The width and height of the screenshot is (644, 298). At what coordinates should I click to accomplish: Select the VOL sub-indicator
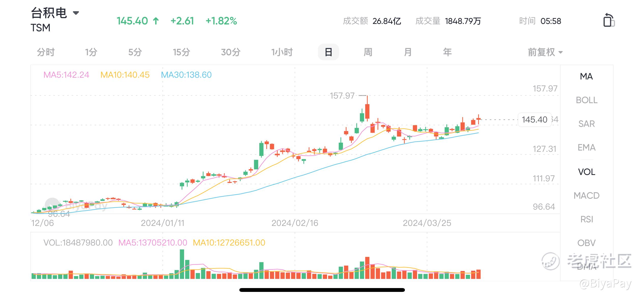(587, 172)
